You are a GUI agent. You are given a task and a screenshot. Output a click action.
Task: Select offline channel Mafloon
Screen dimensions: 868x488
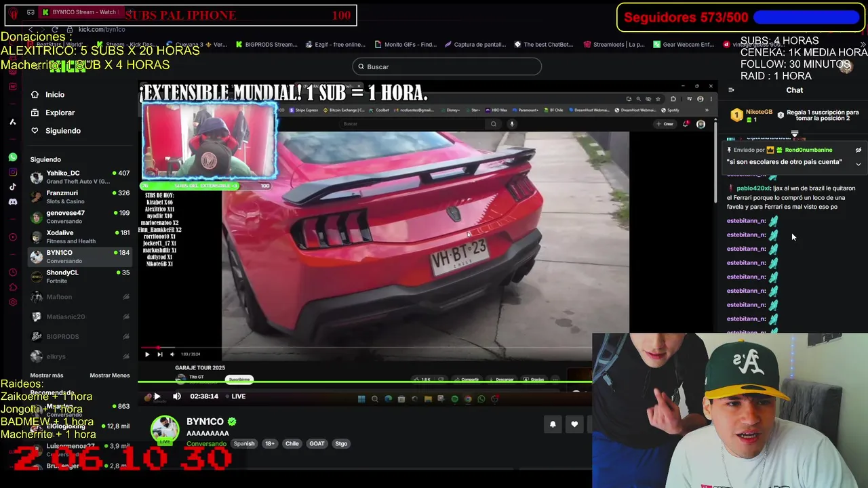80,297
